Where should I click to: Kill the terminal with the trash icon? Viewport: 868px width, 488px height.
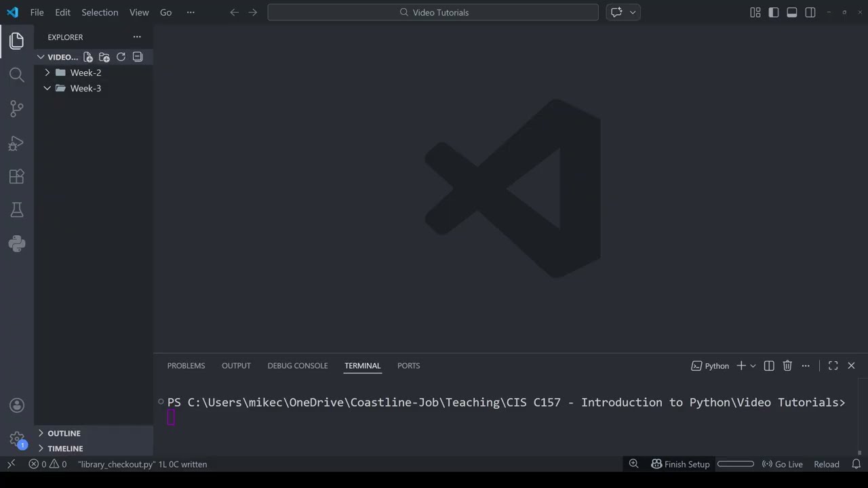tap(787, 366)
